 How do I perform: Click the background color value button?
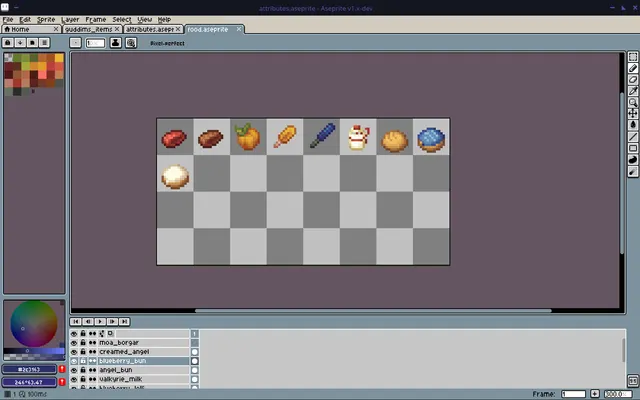[29, 382]
